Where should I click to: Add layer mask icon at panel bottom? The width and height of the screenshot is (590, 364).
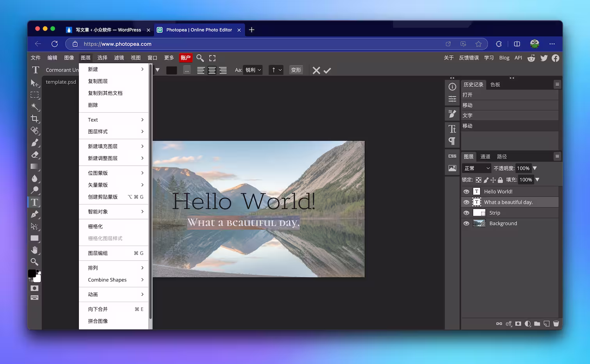point(518,324)
